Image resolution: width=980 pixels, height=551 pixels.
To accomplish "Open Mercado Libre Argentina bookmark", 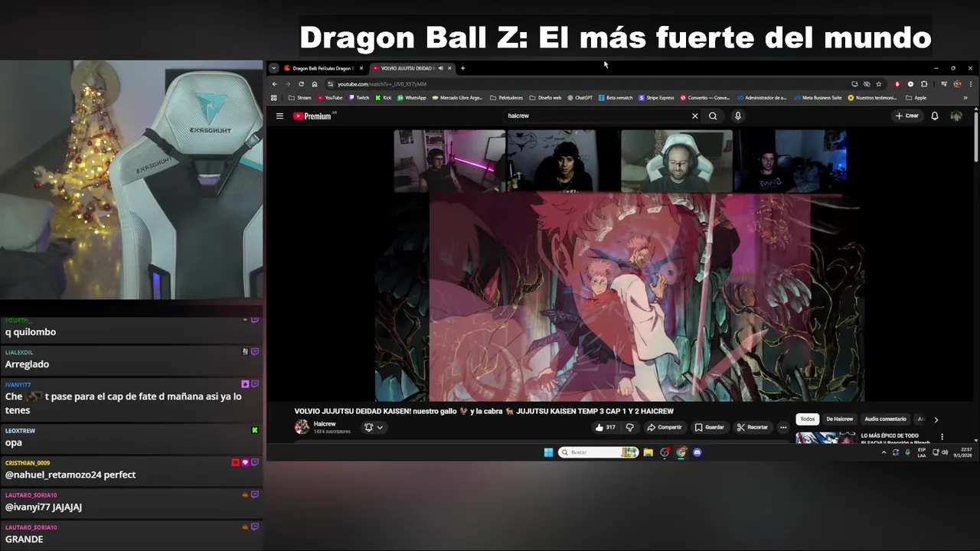I will point(457,98).
